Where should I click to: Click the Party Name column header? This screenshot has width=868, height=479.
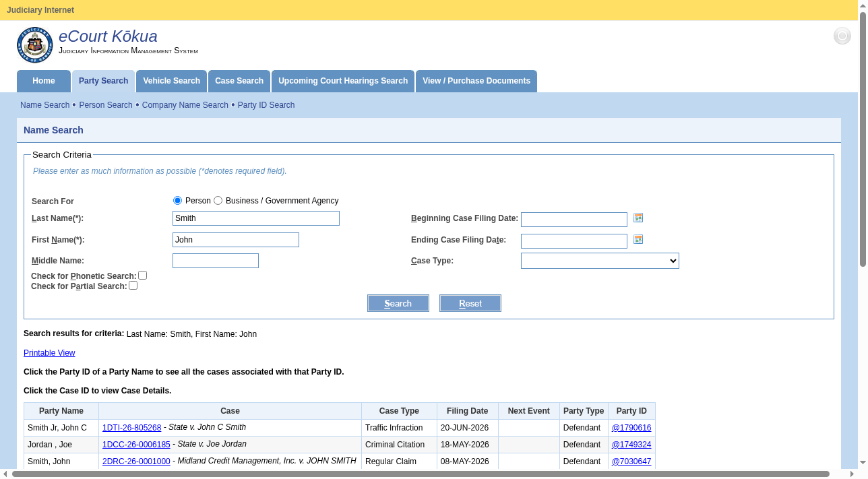click(x=61, y=411)
